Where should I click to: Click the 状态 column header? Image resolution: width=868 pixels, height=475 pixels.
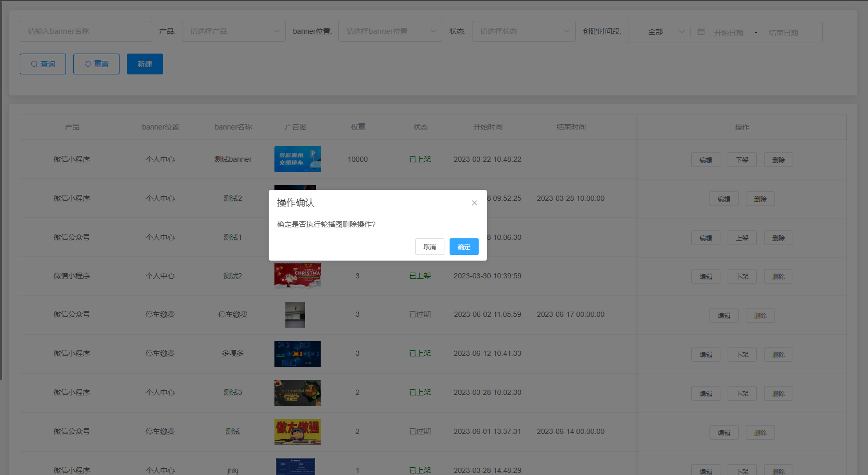(x=420, y=127)
